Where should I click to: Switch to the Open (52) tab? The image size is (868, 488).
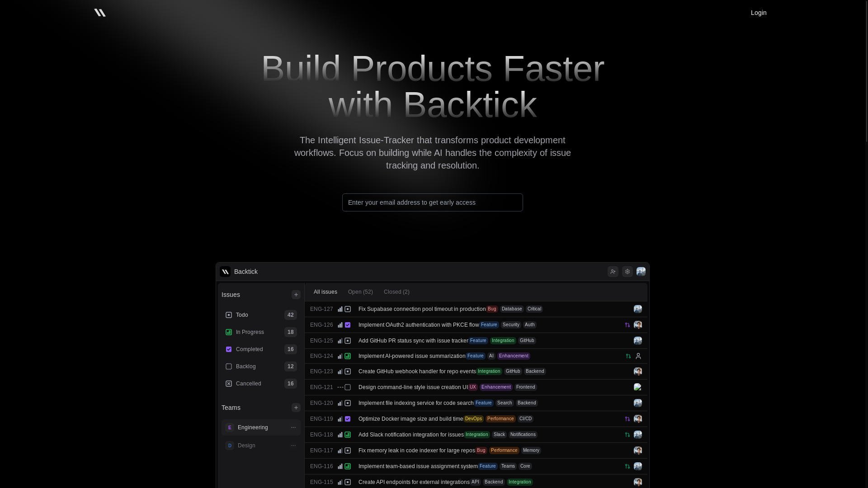click(x=360, y=292)
